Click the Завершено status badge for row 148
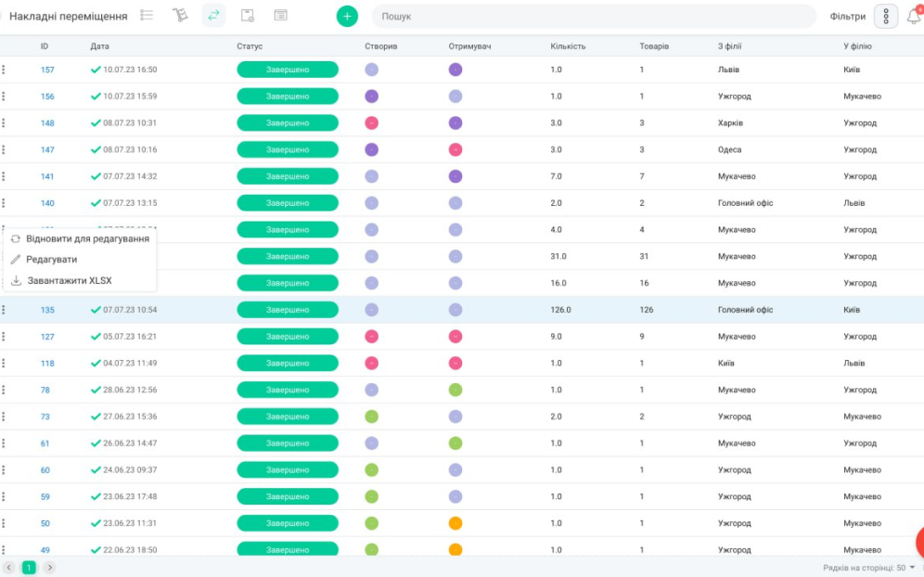924x577 pixels. pyautogui.click(x=288, y=123)
